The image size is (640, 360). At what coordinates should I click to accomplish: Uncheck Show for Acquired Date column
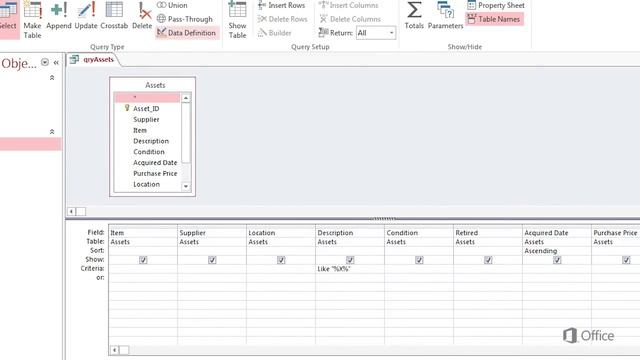click(x=557, y=260)
